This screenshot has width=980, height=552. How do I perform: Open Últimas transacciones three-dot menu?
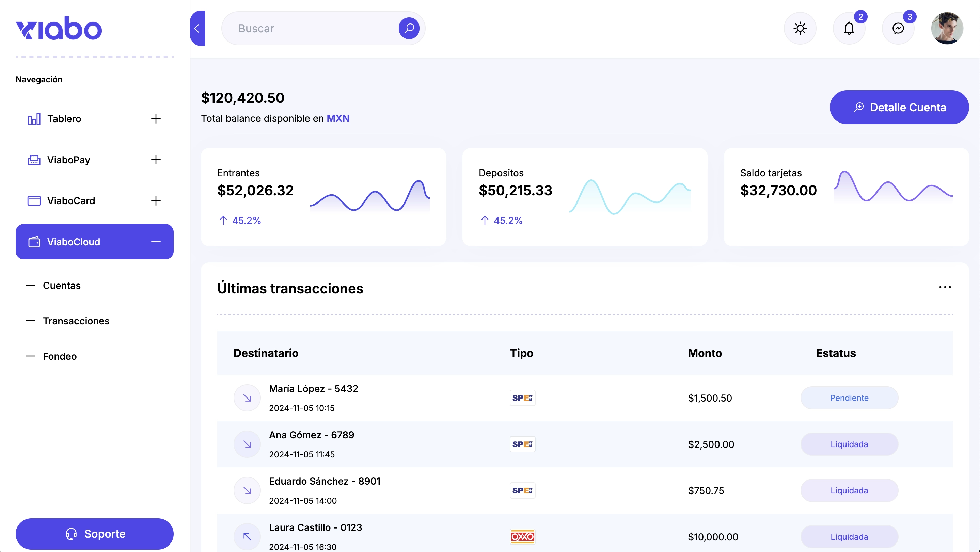tap(945, 288)
